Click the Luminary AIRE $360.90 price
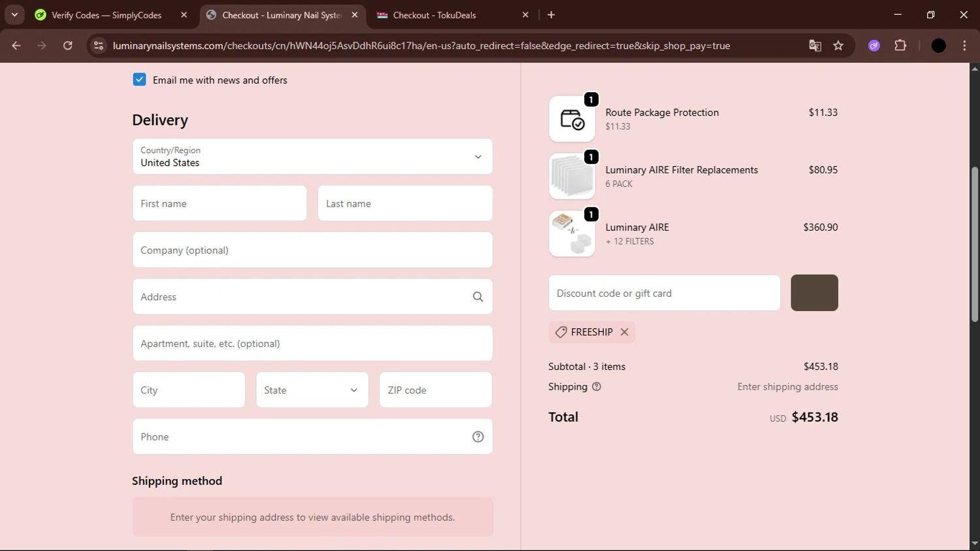The image size is (980, 551). pyautogui.click(x=821, y=227)
